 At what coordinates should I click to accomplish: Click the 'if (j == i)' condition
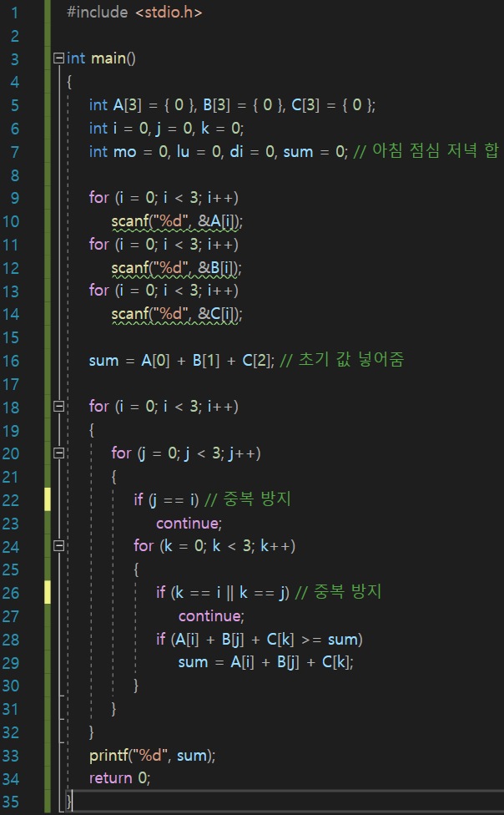[x=166, y=500]
